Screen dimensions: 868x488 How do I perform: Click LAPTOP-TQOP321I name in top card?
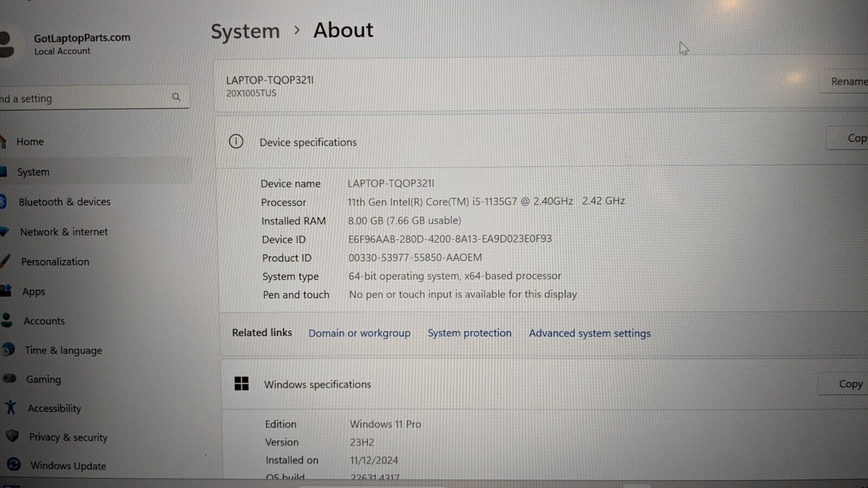coord(270,80)
